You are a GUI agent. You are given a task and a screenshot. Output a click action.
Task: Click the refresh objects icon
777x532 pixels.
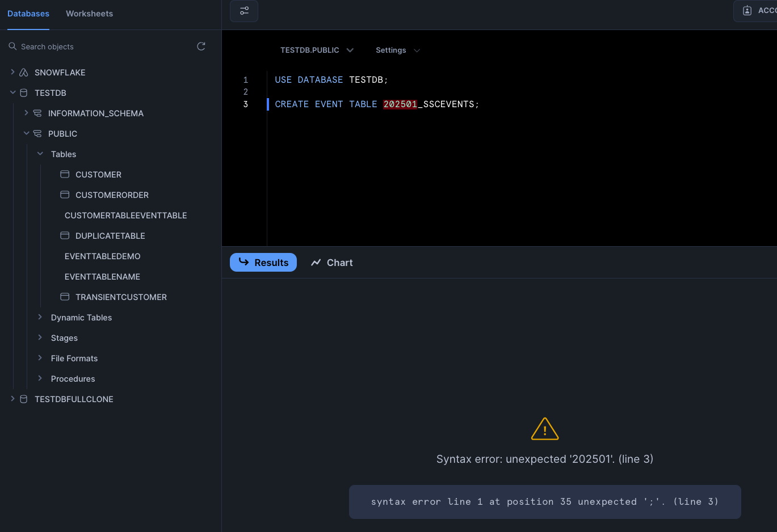tap(201, 47)
